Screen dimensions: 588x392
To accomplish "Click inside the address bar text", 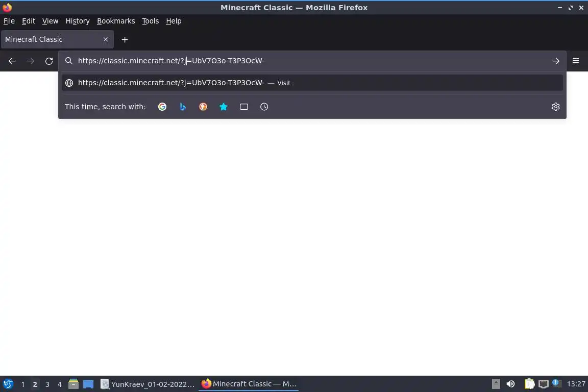I will pos(171,61).
